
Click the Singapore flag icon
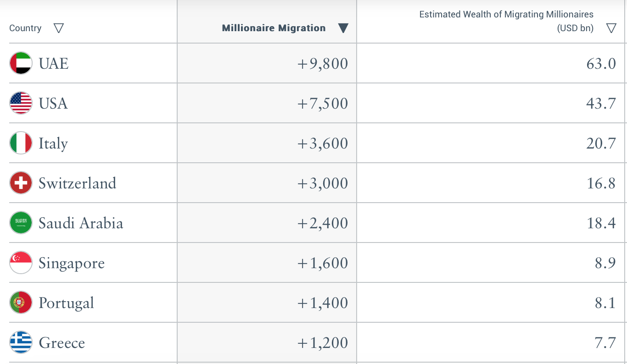click(x=21, y=263)
